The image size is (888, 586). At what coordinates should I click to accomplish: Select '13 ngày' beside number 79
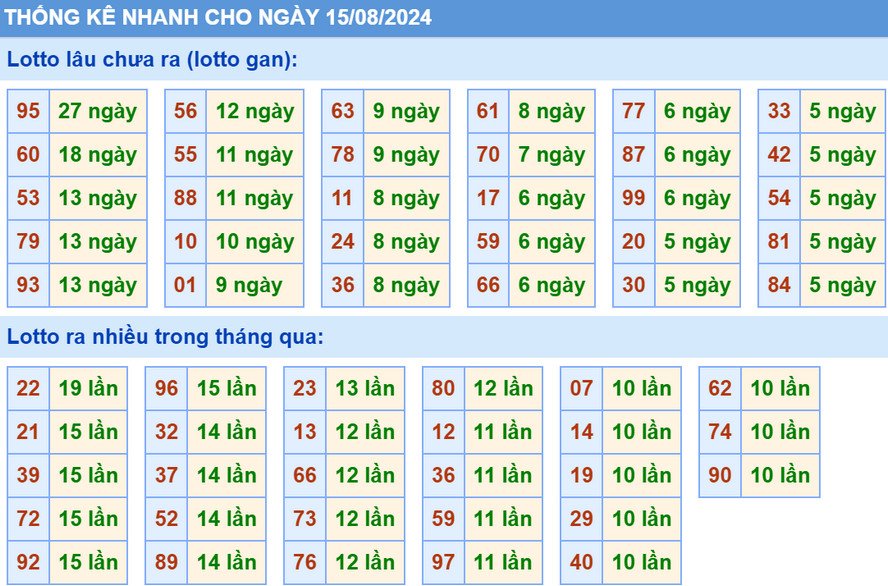point(98,242)
